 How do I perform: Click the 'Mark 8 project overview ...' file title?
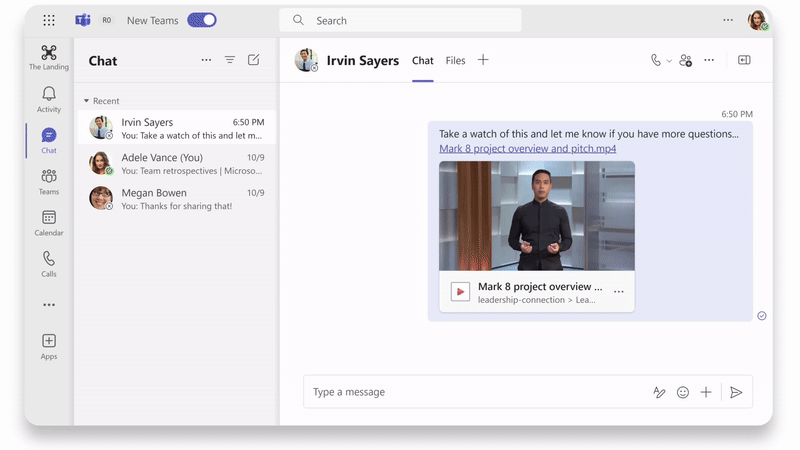pyautogui.click(x=540, y=287)
